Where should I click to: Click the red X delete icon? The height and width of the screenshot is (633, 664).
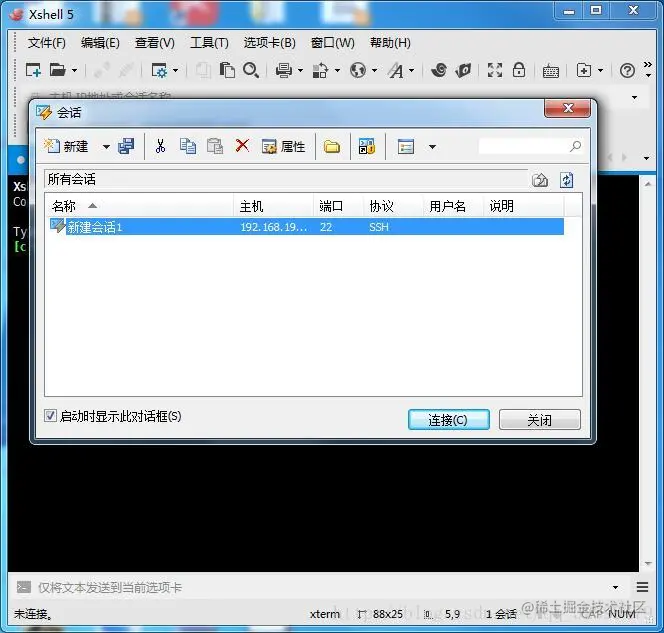coord(242,146)
